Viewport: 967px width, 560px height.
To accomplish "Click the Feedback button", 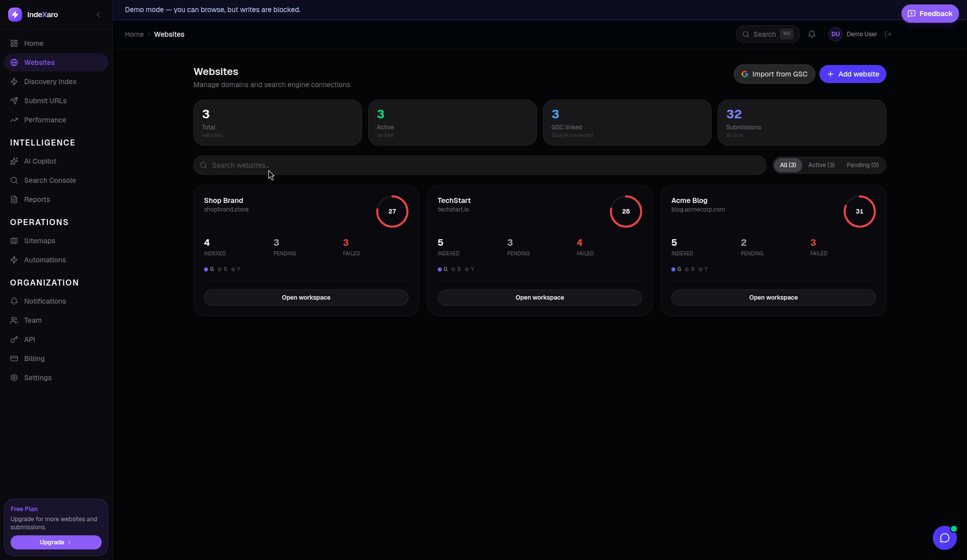I will pos(930,14).
